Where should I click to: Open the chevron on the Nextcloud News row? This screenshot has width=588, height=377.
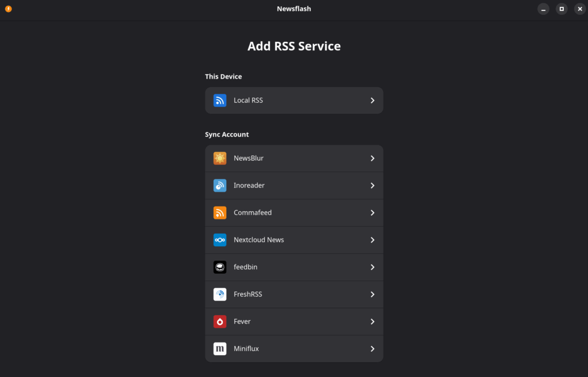pos(372,240)
